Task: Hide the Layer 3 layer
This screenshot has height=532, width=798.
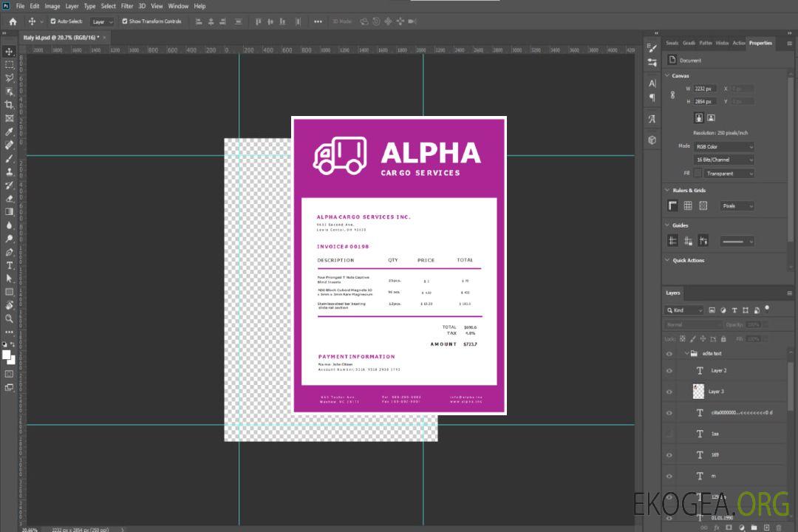Action: [x=669, y=392]
